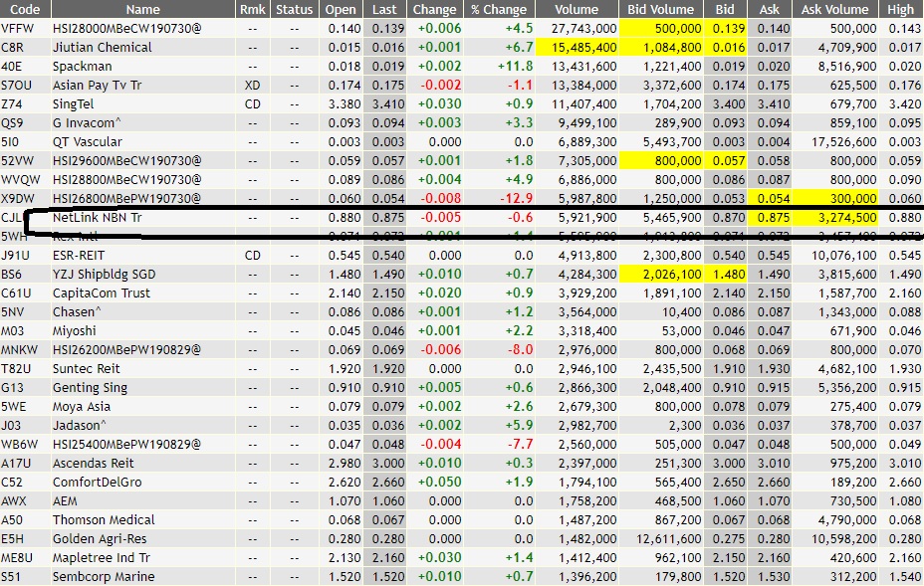The image size is (924, 586).
Task: Sort by the % Change column header
Action: (499, 9)
